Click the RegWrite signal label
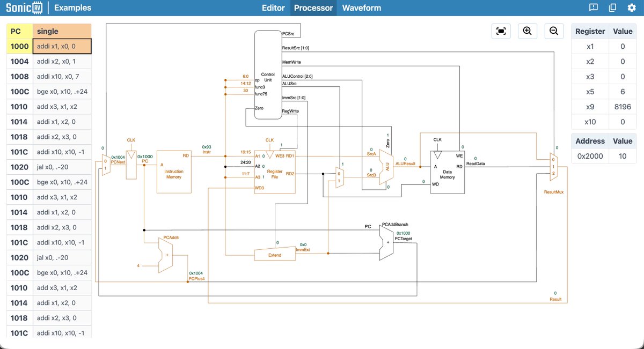 click(x=290, y=111)
